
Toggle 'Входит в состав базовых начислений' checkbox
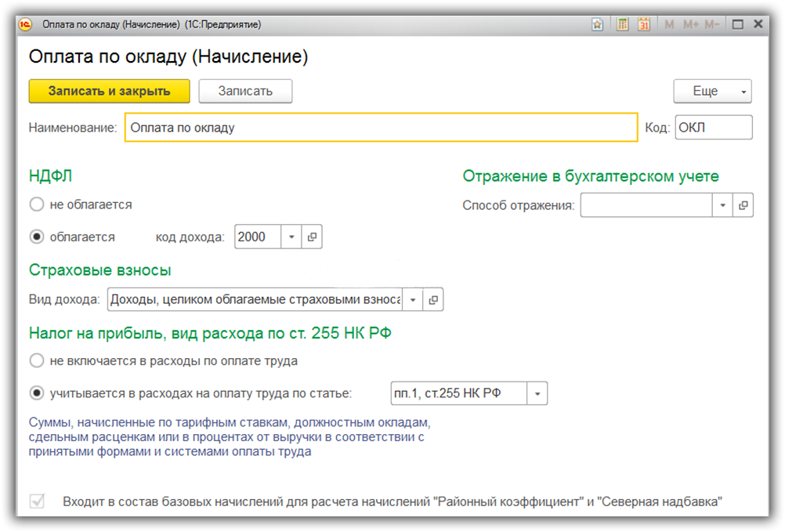[37, 501]
